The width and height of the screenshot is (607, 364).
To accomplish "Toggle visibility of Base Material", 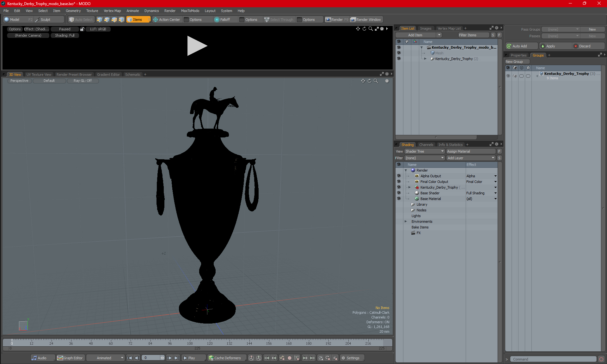I will coord(399,199).
